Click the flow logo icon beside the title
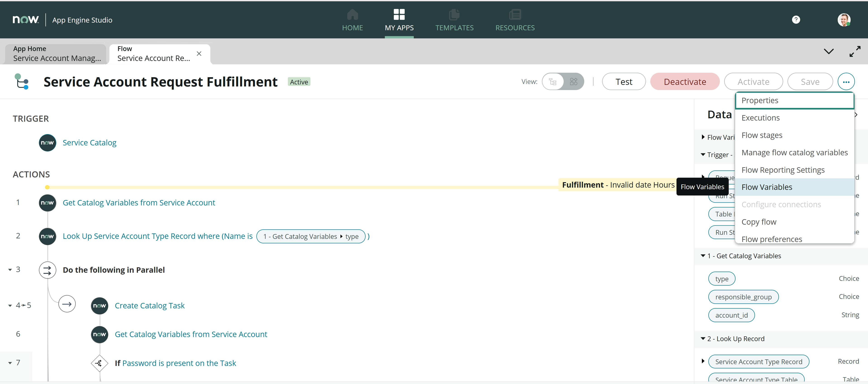The width and height of the screenshot is (868, 384). 21,81
